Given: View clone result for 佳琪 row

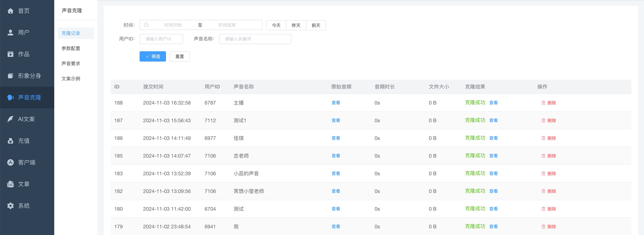Looking at the screenshot, I should pos(493,138).
